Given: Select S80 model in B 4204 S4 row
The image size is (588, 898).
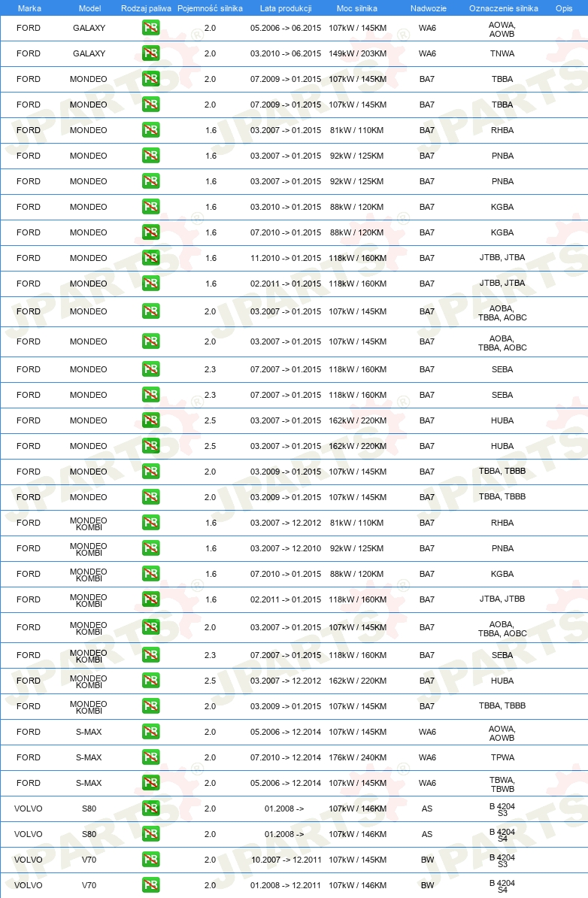Looking at the screenshot, I should pyautogui.click(x=89, y=834).
